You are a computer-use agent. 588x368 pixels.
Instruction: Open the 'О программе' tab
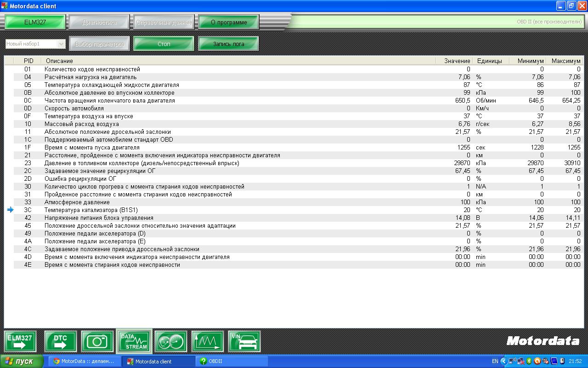[x=229, y=22]
